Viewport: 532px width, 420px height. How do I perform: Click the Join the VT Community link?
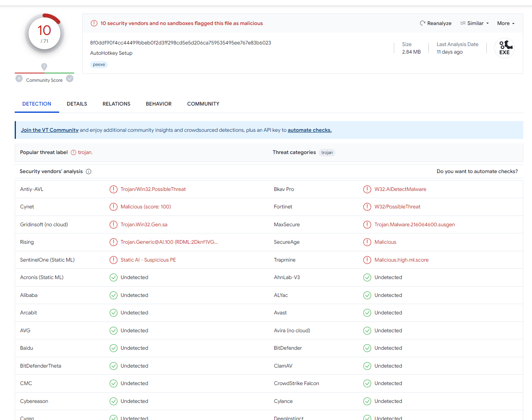pyautogui.click(x=49, y=130)
